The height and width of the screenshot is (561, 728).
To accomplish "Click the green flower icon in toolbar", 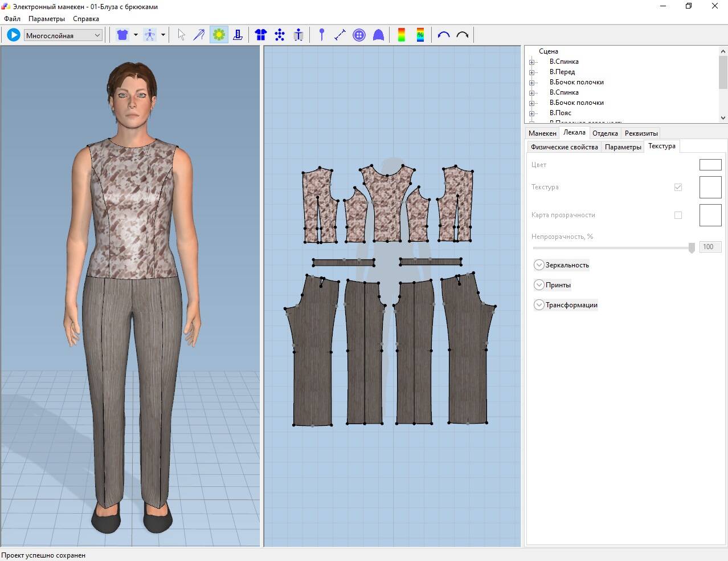I will [219, 35].
